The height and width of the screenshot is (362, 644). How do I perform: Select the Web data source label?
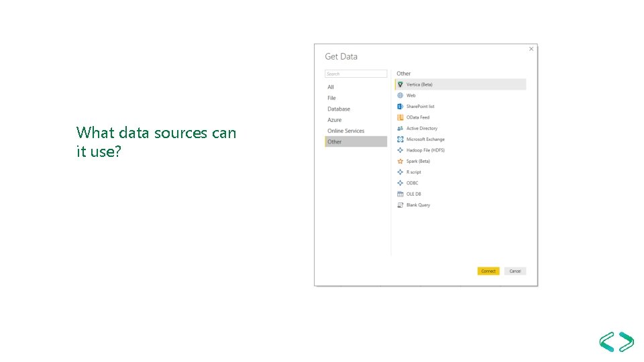pos(411,96)
